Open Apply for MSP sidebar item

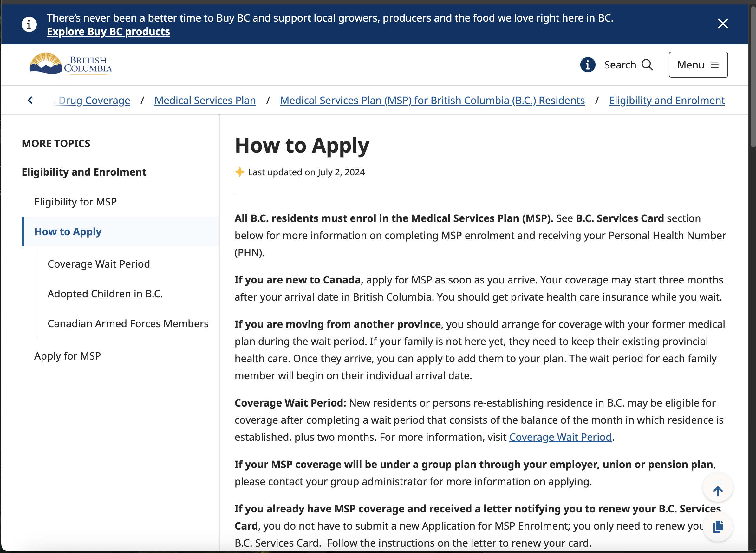pyautogui.click(x=67, y=356)
